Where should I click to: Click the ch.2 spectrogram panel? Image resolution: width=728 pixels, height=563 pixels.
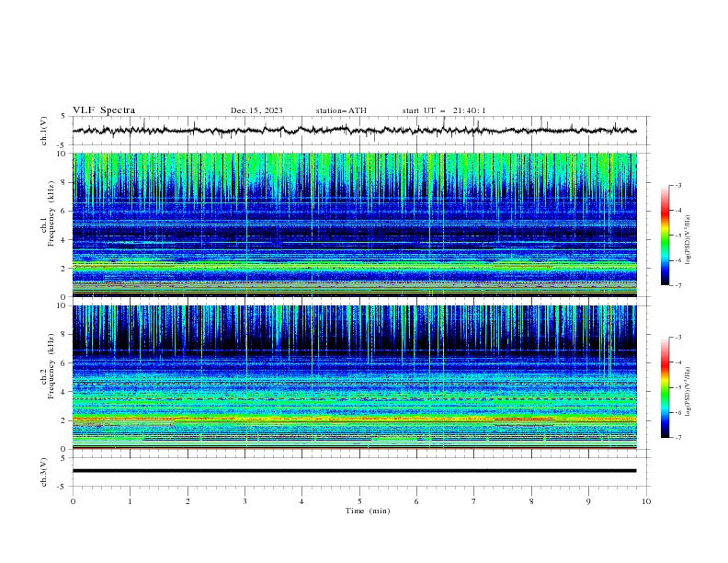(354, 377)
